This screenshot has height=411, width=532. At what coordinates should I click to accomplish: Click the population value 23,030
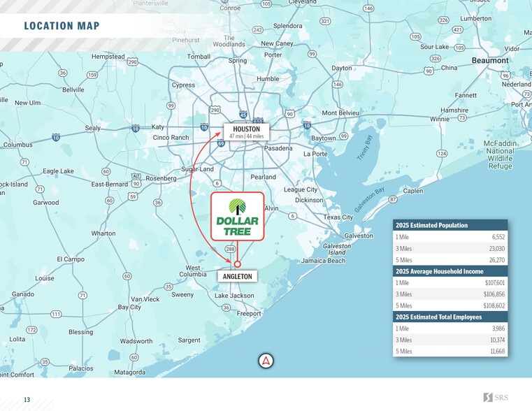tap(497, 249)
